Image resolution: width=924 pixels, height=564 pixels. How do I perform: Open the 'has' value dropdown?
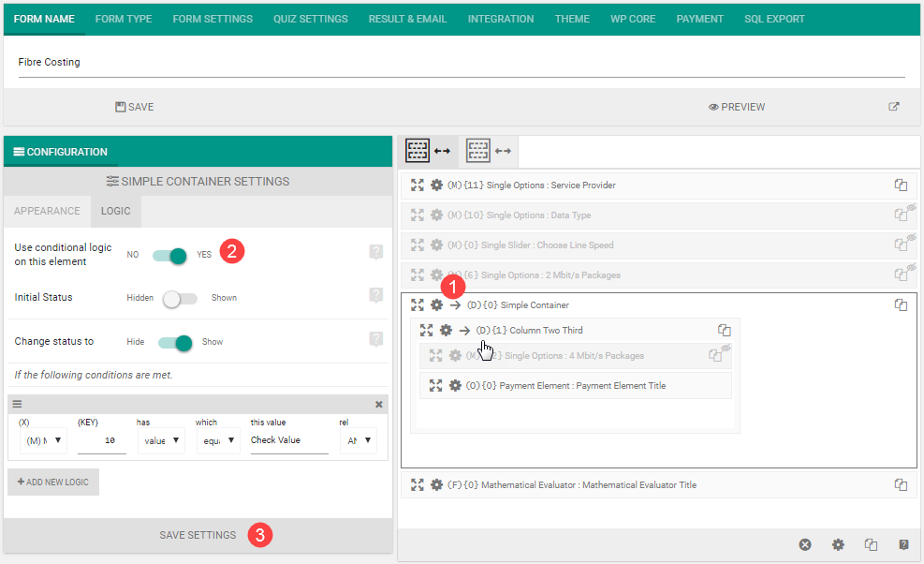pyautogui.click(x=160, y=440)
